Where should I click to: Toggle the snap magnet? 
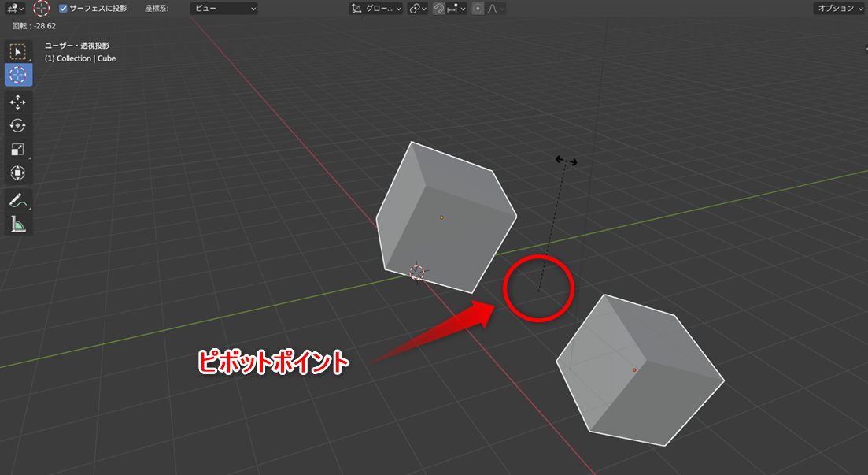tap(439, 9)
